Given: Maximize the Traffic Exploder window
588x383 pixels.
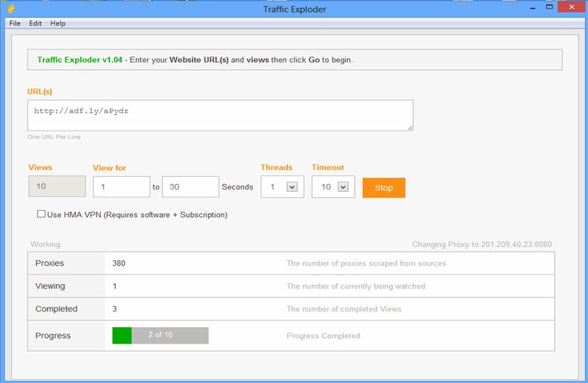Looking at the screenshot, I should pyautogui.click(x=549, y=7).
